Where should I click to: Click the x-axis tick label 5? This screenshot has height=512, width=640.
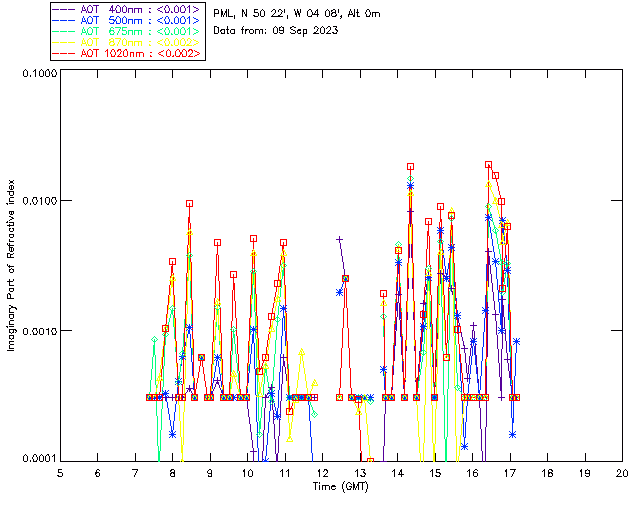click(60, 474)
